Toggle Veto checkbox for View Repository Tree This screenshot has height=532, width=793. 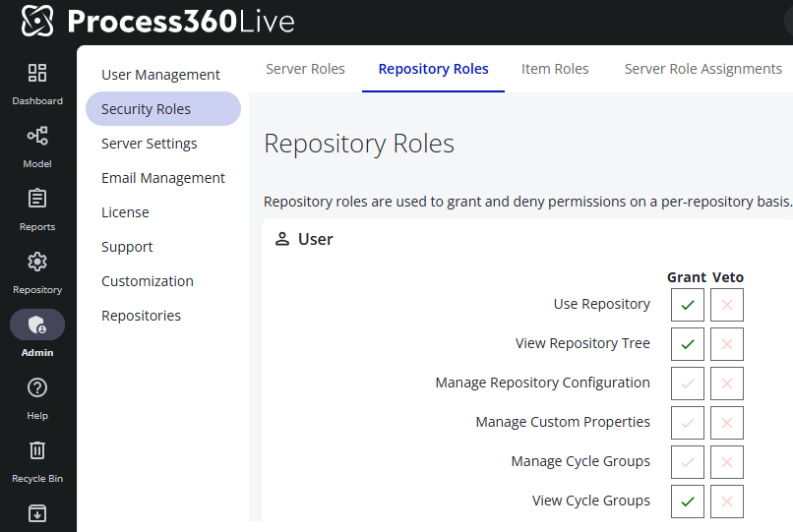727,344
